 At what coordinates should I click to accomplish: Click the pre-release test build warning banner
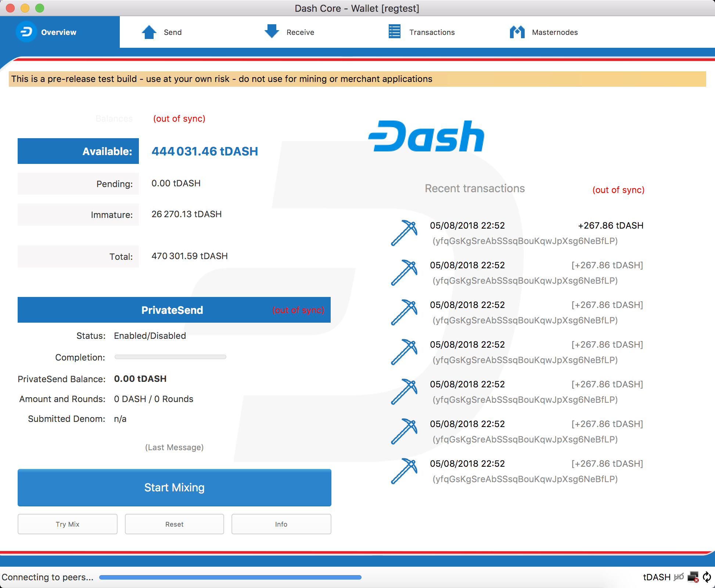pos(357,79)
